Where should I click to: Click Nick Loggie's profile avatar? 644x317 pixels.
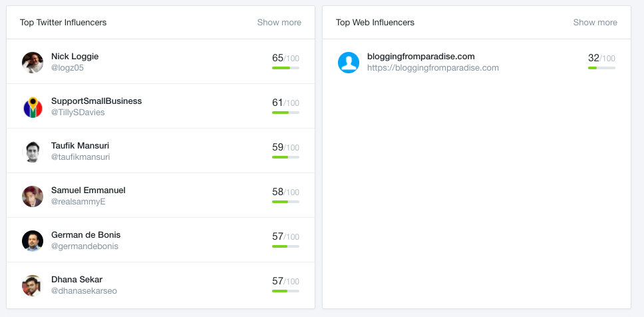[x=33, y=63]
